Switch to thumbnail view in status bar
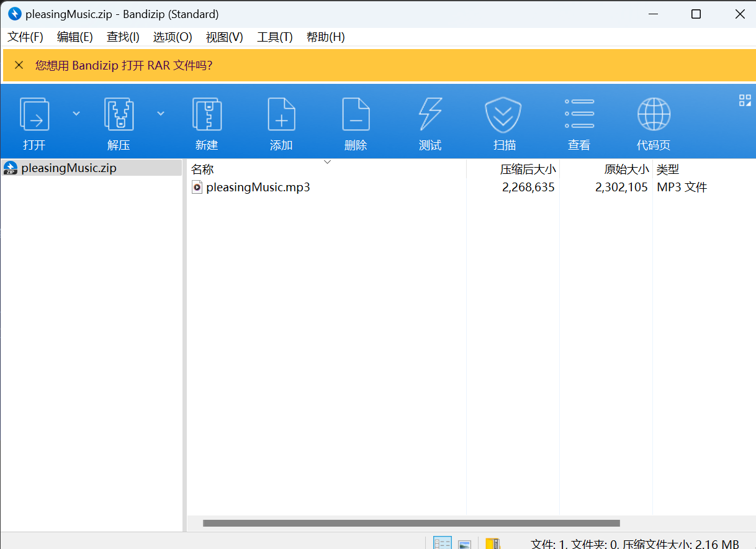Viewport: 756px width, 549px height. click(464, 544)
